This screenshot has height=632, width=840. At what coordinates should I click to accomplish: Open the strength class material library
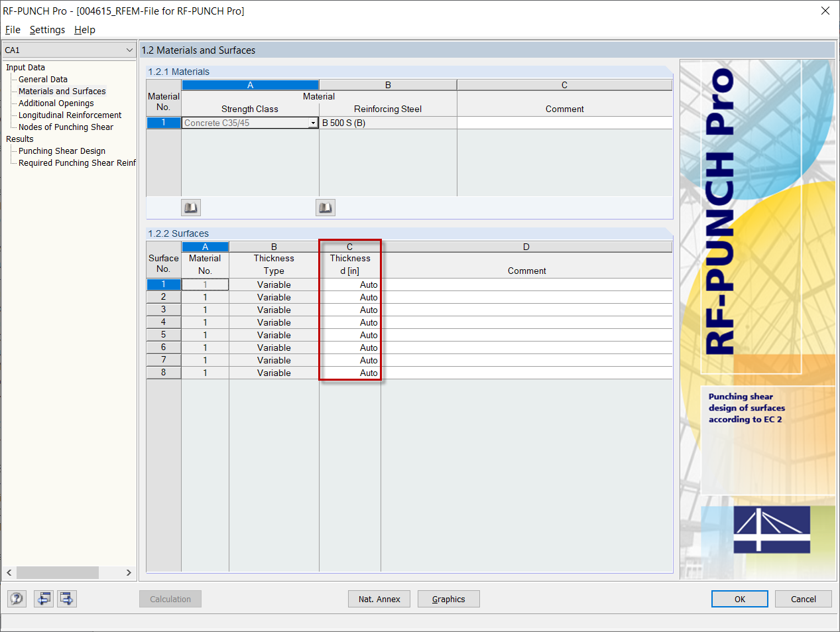[190, 207]
